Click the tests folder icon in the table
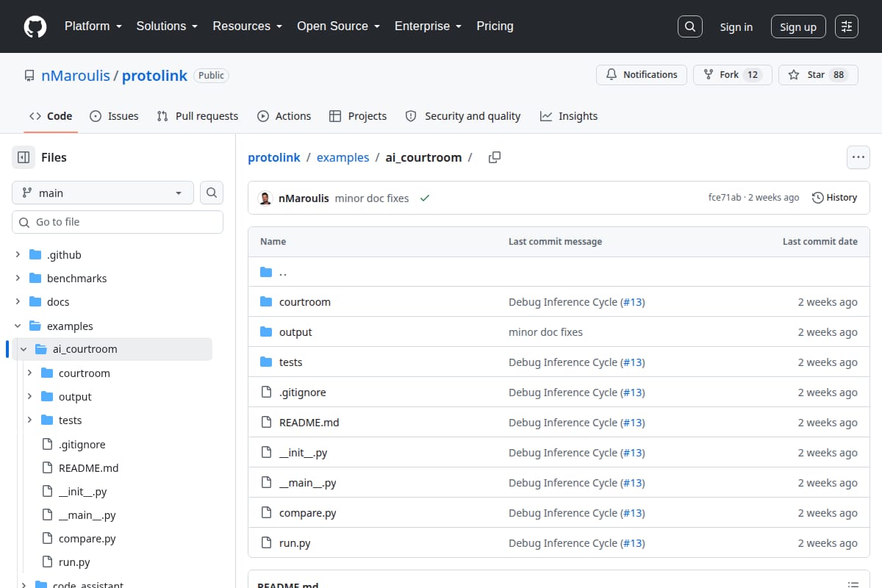This screenshot has width=882, height=588. [266, 362]
